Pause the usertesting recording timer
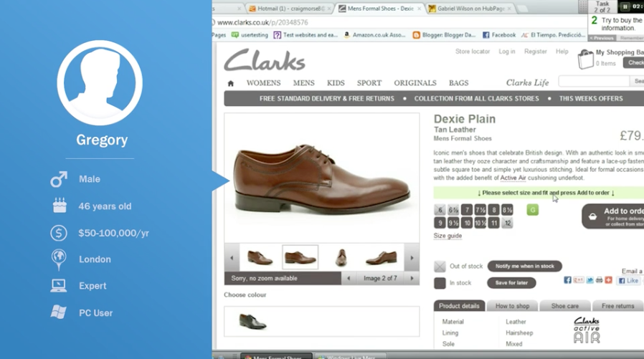 [625, 6]
